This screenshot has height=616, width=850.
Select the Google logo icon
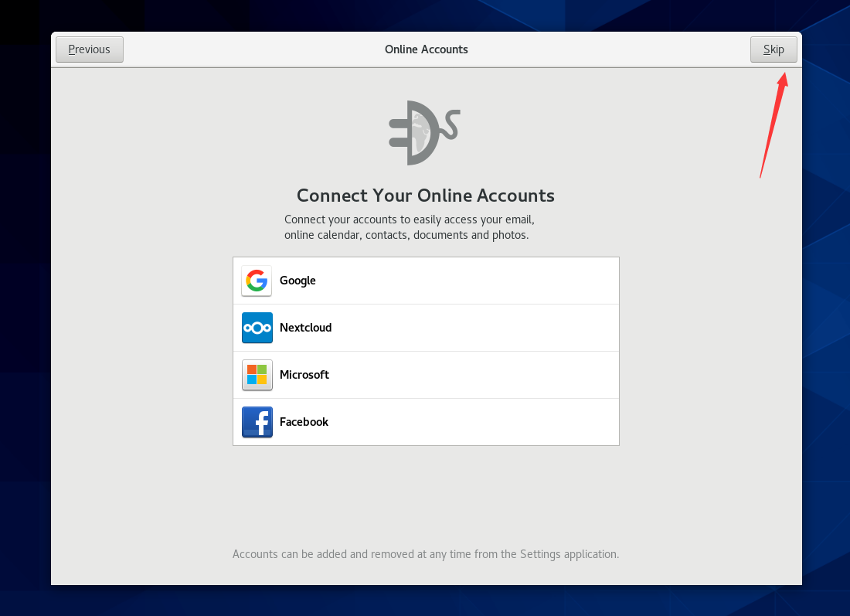coord(257,281)
